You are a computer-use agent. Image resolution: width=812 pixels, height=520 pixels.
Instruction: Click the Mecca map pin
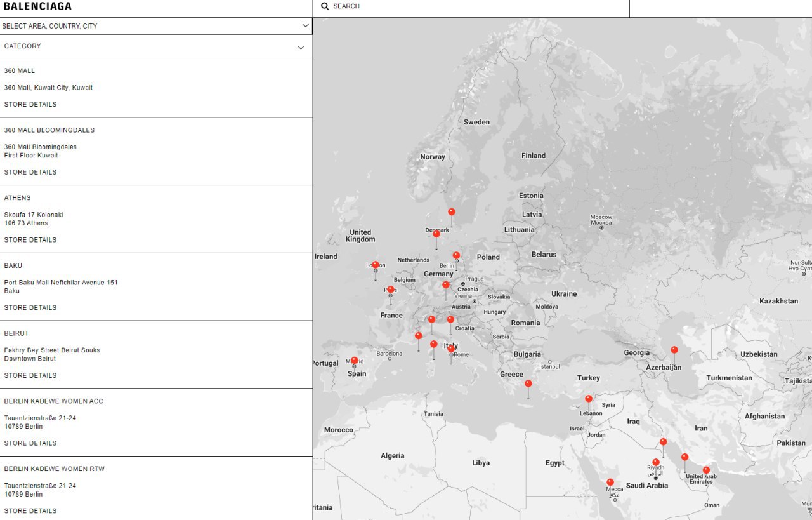(x=610, y=483)
